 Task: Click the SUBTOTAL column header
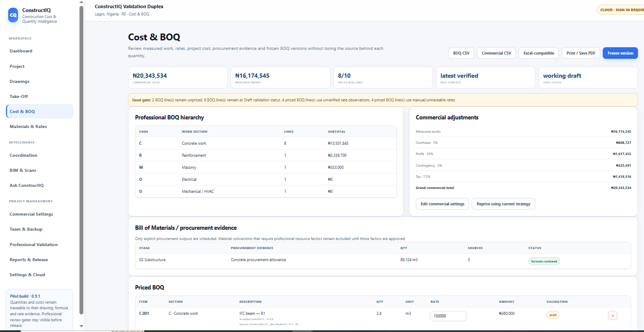(x=336, y=132)
